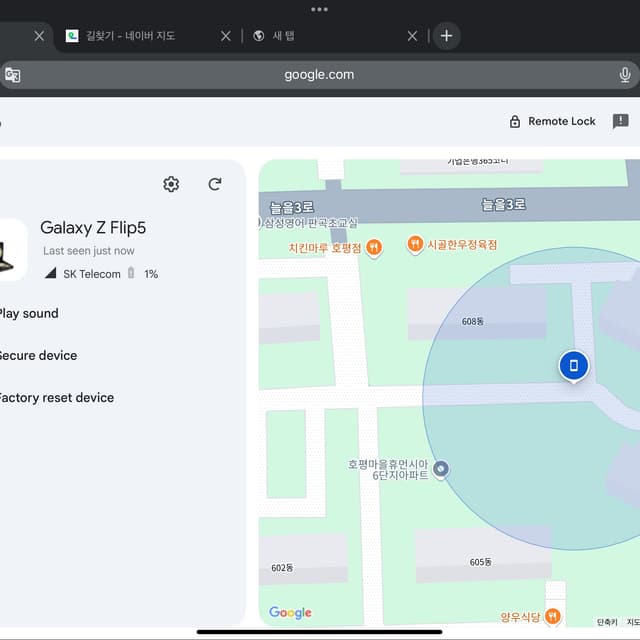Image resolution: width=640 pixels, height=640 pixels.
Task: Click the globe icon of 새 탭
Action: pos(259,36)
